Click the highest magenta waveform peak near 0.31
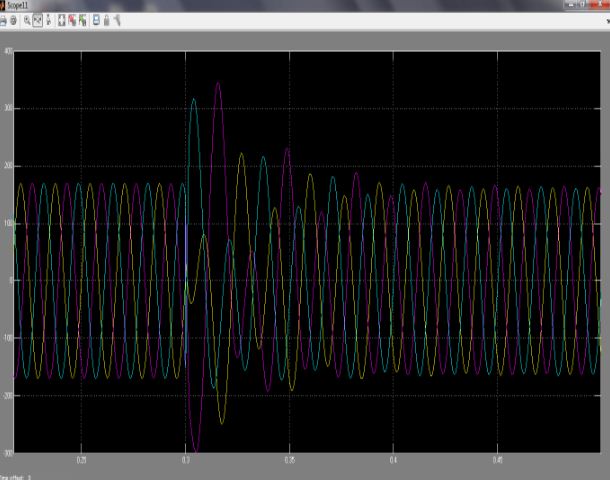The image size is (610, 480). pos(218,83)
